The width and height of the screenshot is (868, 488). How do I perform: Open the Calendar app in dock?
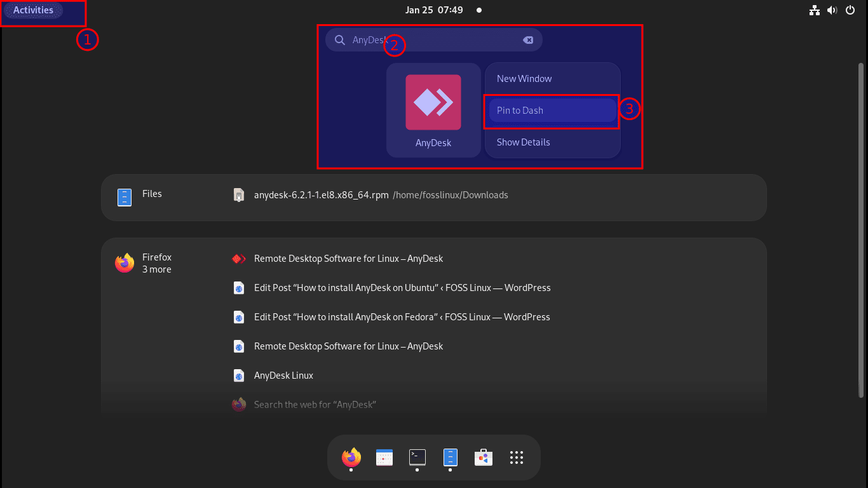384,457
